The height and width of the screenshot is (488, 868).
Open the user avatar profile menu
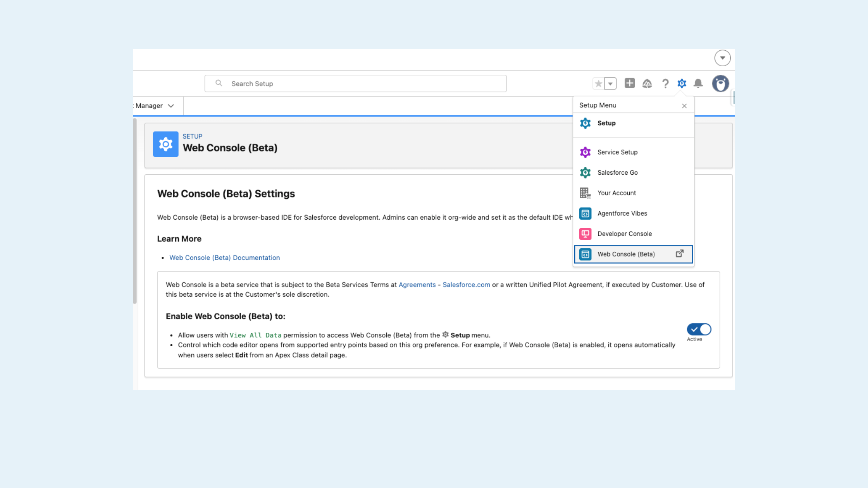(720, 84)
